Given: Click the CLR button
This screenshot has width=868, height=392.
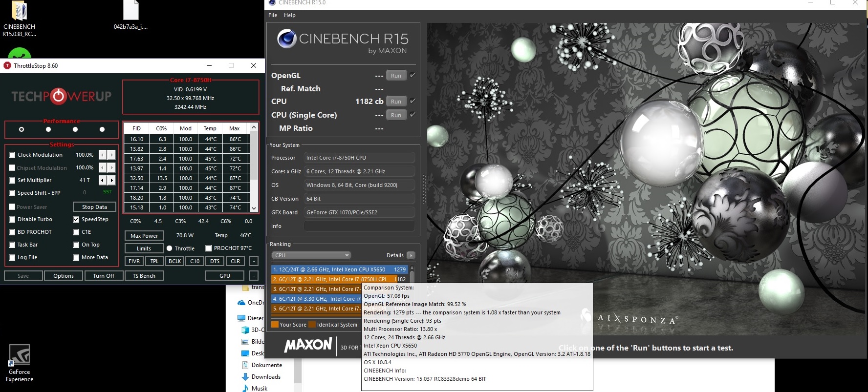Looking at the screenshot, I should pos(236,261).
